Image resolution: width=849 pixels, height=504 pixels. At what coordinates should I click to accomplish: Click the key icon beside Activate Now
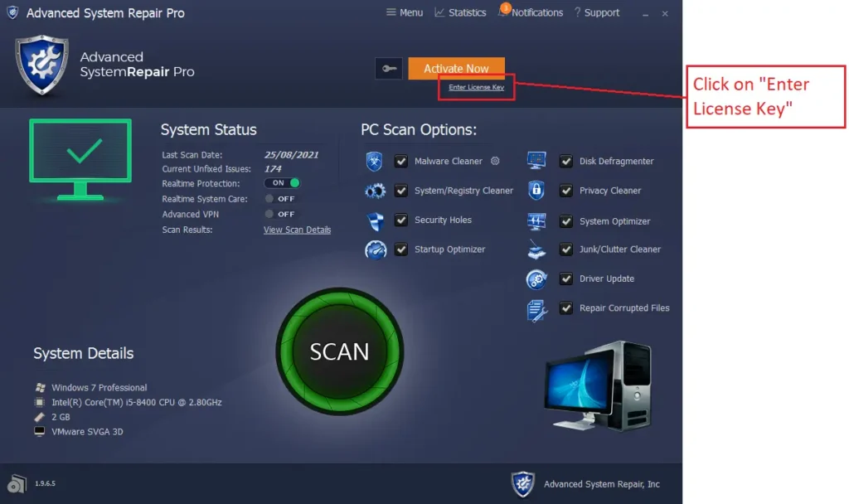click(389, 69)
